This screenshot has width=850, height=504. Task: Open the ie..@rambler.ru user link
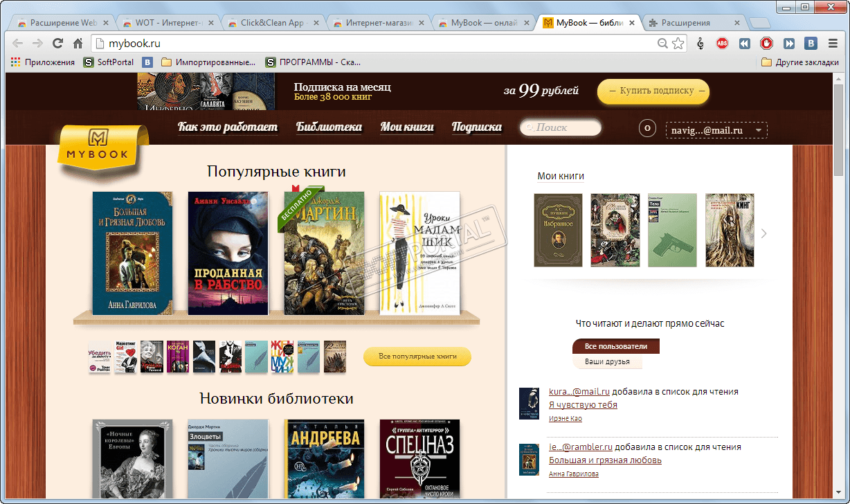tap(581, 447)
